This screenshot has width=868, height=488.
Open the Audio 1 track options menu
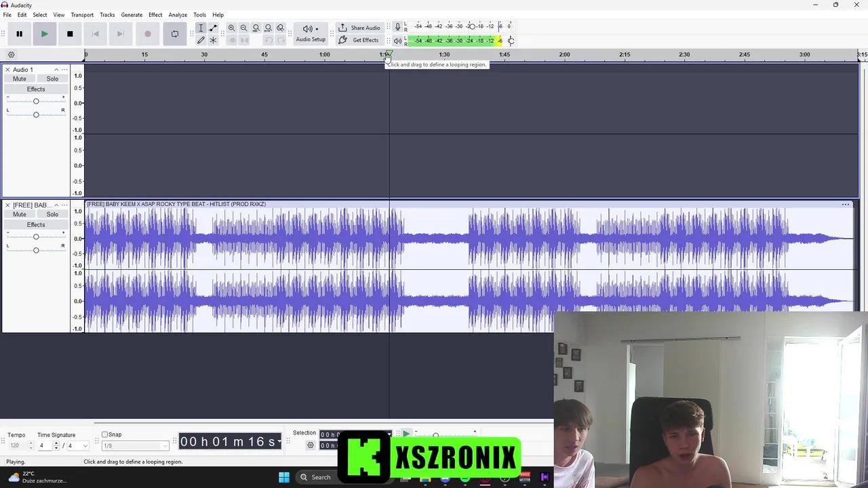(64, 70)
